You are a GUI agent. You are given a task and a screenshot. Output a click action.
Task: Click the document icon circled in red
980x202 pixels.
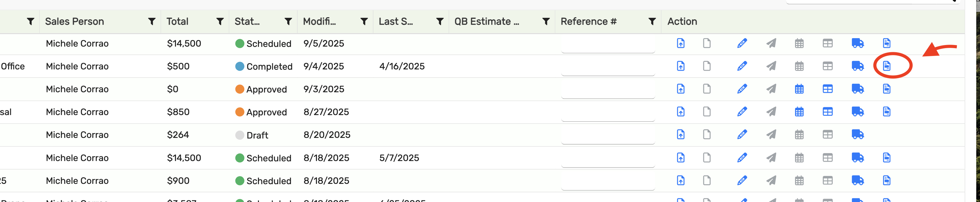tap(886, 66)
